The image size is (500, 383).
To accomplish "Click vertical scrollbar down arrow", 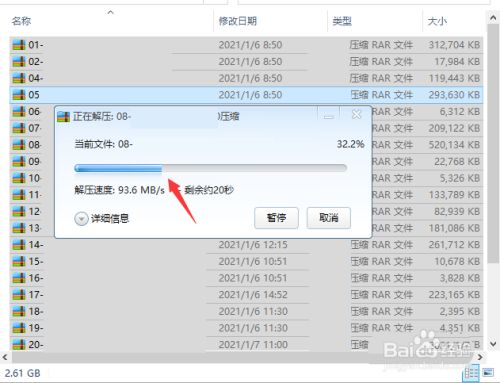I will click(493, 343).
